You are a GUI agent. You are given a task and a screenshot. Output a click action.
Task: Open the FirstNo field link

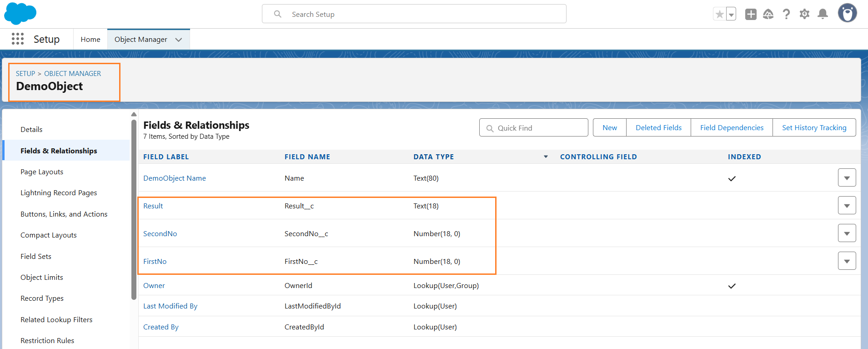(155, 262)
